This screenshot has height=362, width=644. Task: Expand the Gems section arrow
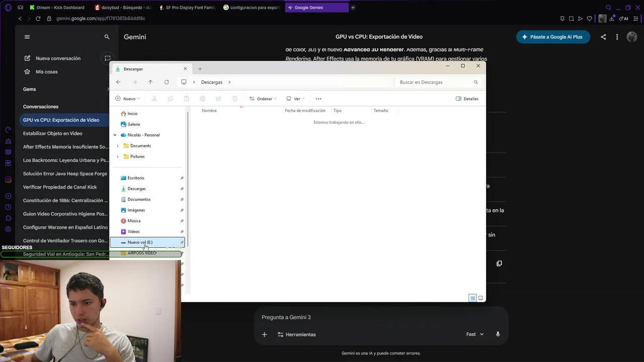[108, 89]
